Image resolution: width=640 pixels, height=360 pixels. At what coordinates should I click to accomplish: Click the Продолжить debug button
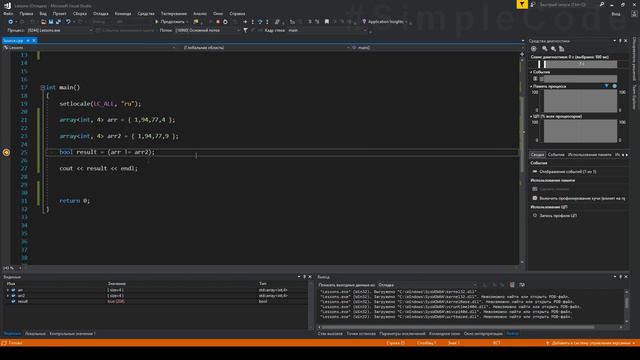coord(170,22)
